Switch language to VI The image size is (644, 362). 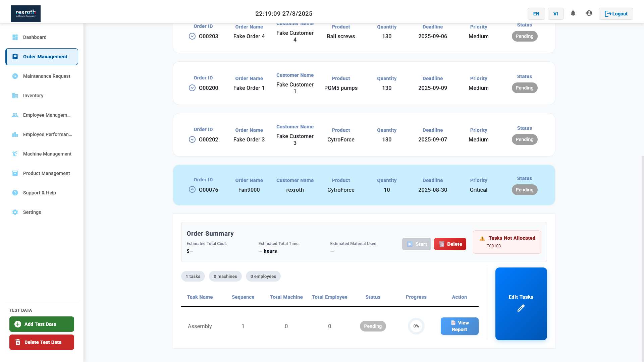pyautogui.click(x=555, y=14)
